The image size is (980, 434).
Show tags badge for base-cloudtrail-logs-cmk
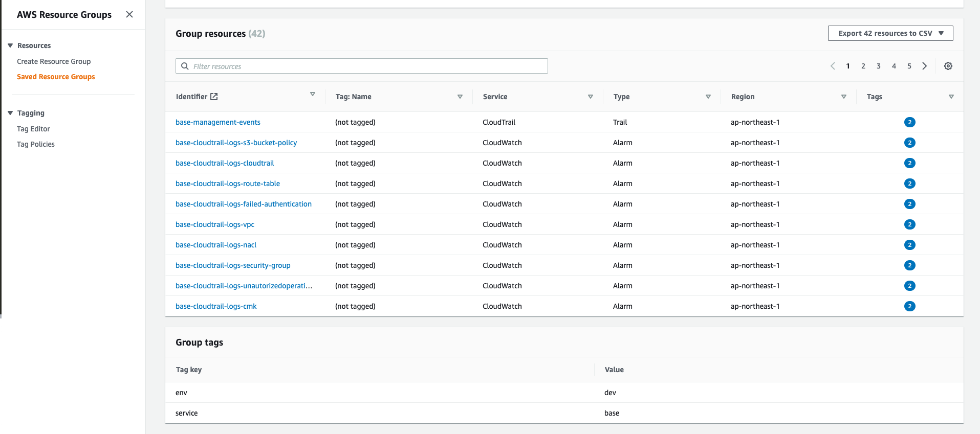pos(909,306)
